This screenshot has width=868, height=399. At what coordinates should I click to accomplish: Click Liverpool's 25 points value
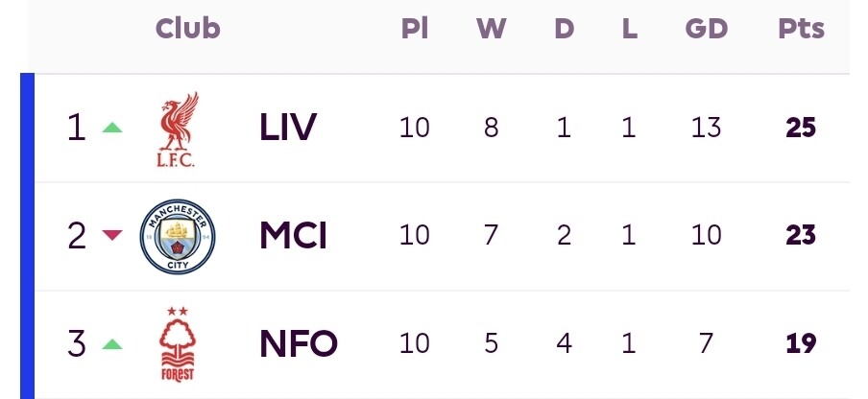click(x=801, y=128)
